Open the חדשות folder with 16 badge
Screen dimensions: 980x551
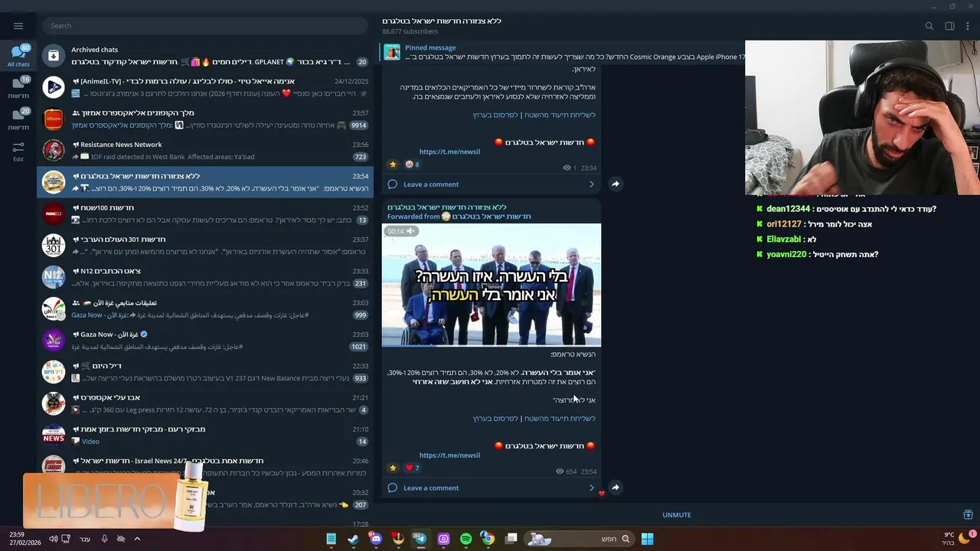(x=18, y=88)
